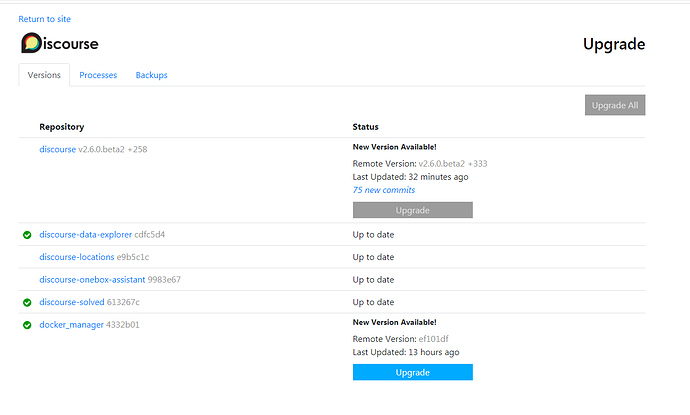Switch to the Backups tab

pos(151,75)
